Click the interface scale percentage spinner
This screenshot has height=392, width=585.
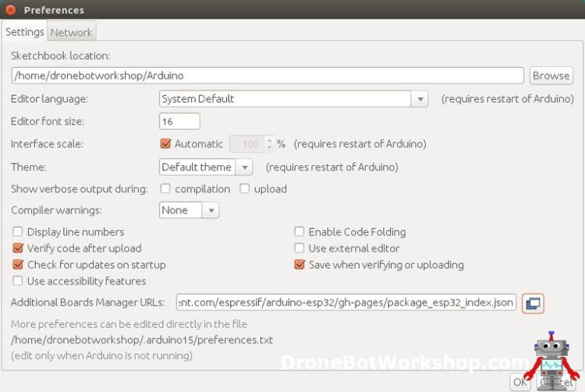253,144
